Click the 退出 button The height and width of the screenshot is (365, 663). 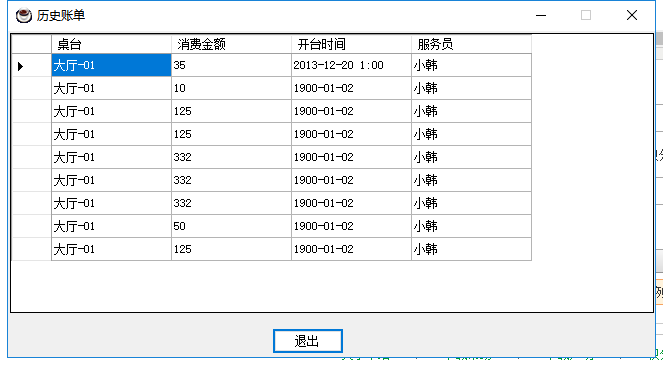point(307,341)
